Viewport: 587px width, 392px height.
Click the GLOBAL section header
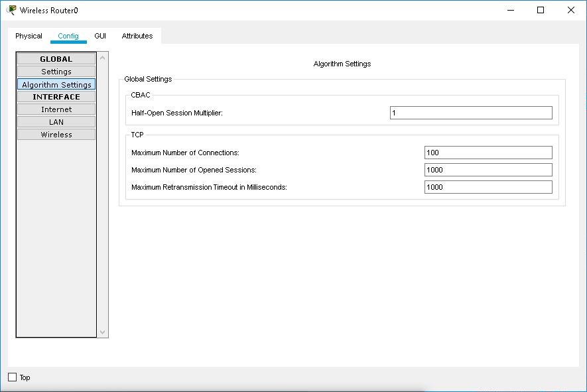coord(56,58)
